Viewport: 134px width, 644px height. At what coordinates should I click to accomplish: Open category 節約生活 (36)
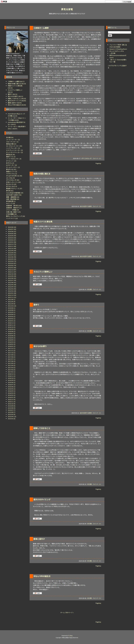[10, 155]
